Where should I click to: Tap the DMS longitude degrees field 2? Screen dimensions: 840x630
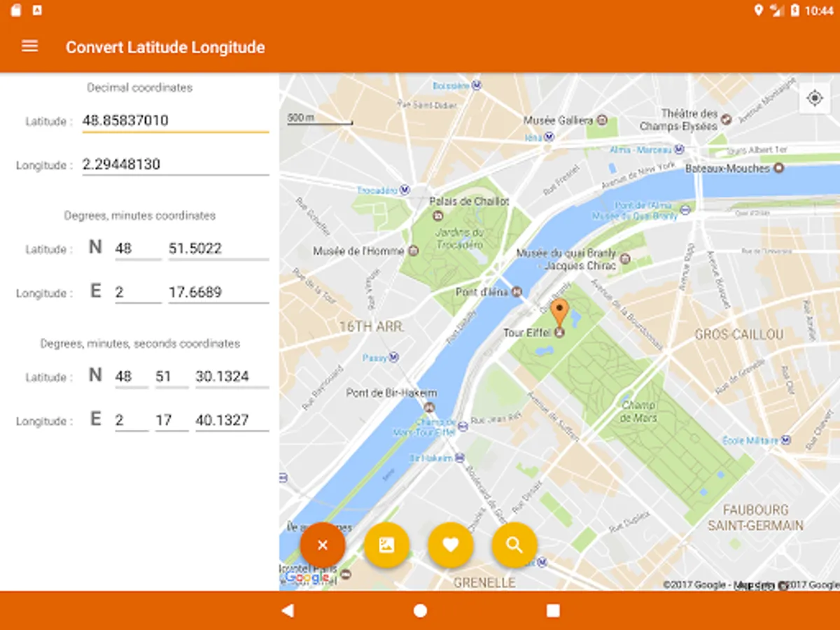(132, 420)
